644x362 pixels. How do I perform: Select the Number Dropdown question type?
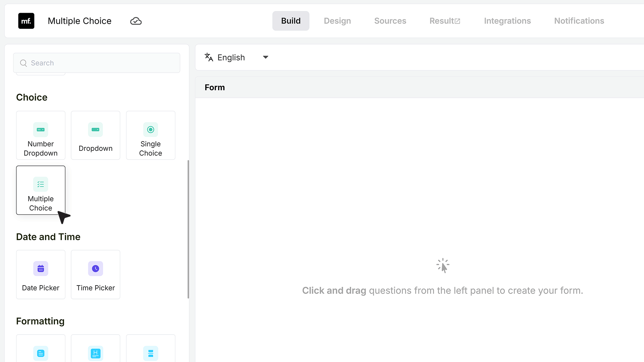pos(41,135)
